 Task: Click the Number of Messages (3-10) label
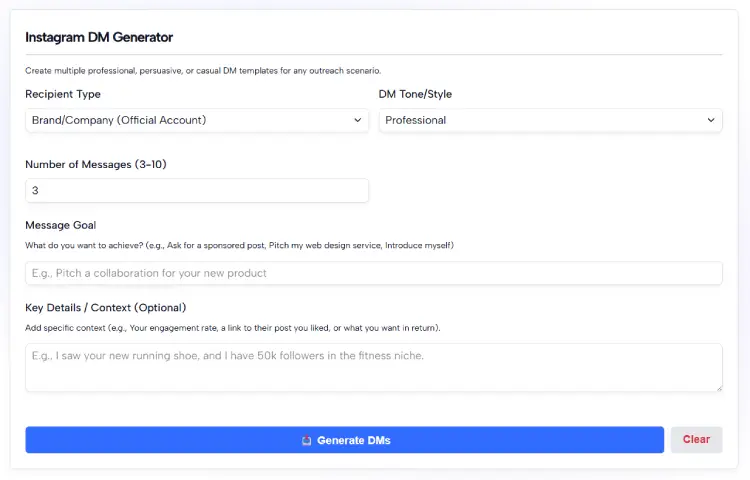96,164
